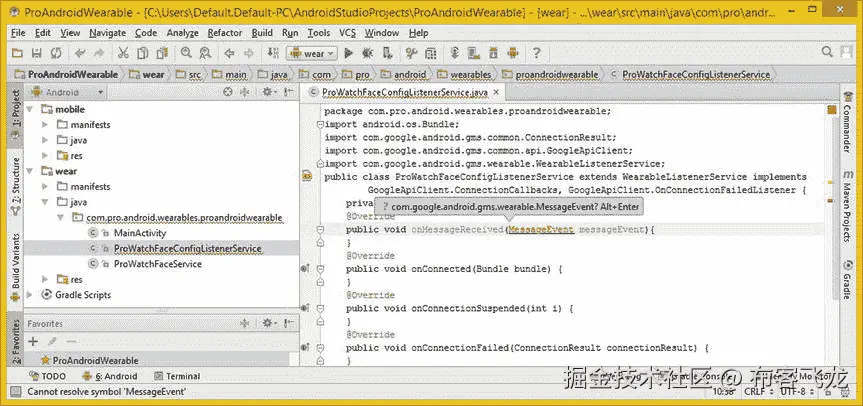Open the SDK Manager icon
Viewport: 863px width, 406px height.
[494, 53]
